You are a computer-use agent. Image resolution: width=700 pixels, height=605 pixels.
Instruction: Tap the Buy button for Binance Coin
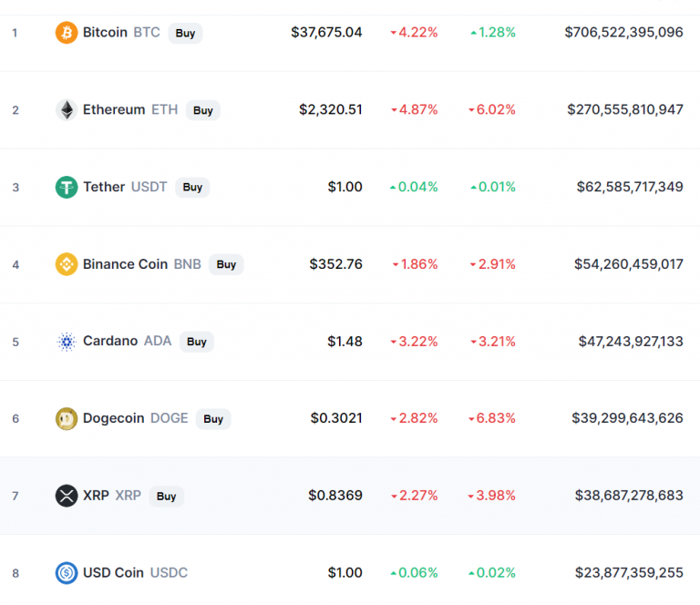pyautogui.click(x=226, y=264)
